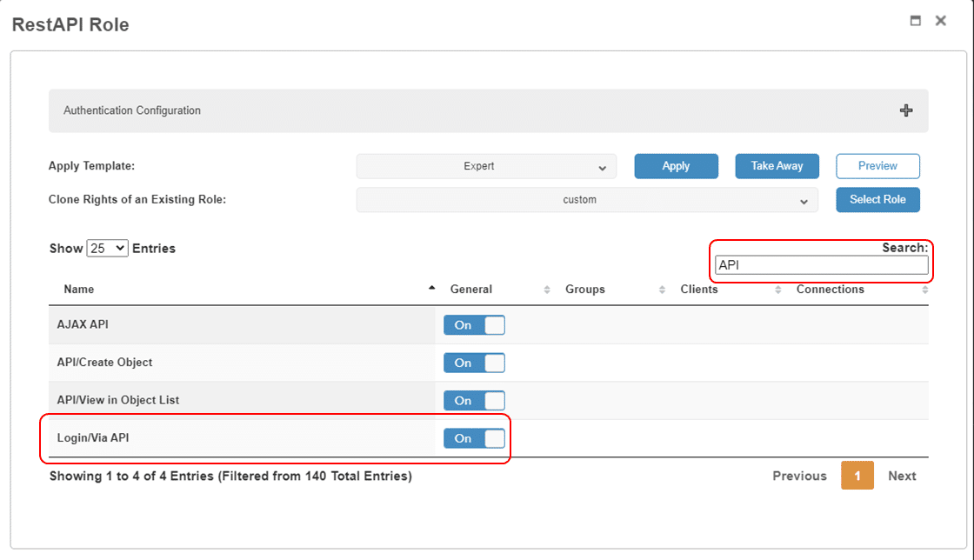Close the RestAPI Role dialog
Screen dimensions: 974x560
[940, 21]
